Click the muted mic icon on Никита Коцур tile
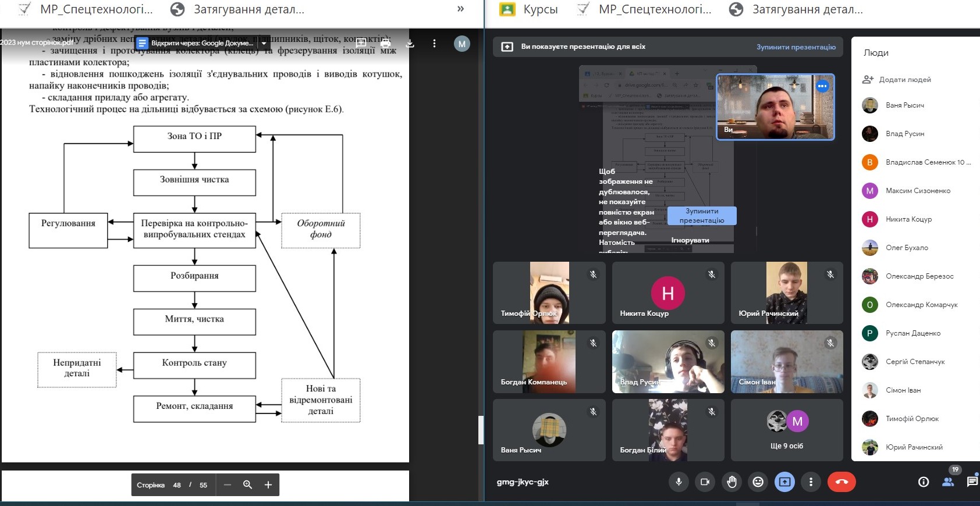Viewport: 980px width, 506px height. (x=712, y=274)
